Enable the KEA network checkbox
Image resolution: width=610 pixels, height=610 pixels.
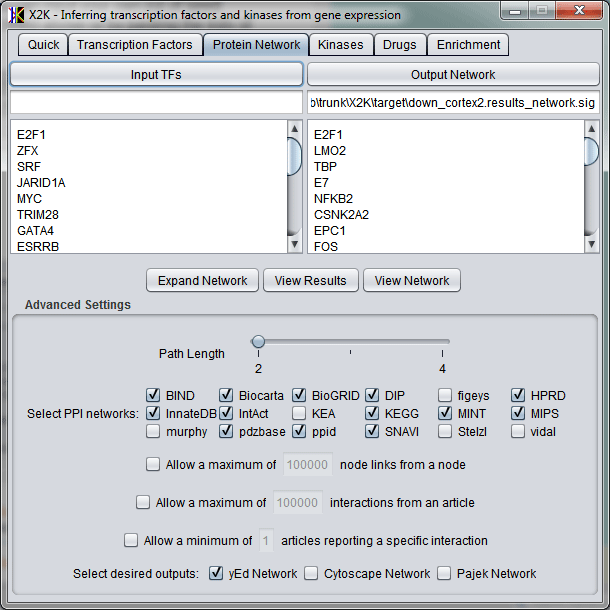point(300,413)
